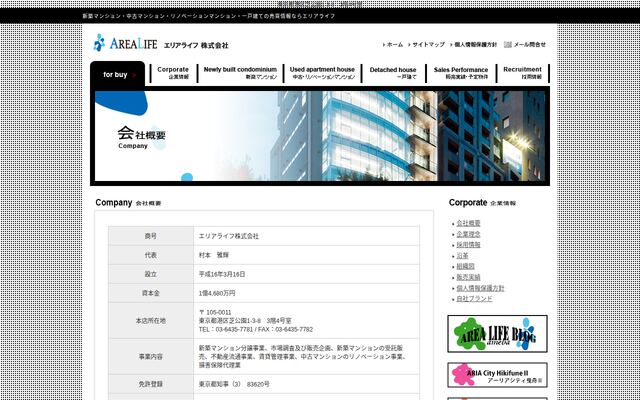Click the Corporate 企業情報 sidebar heading

pos(482,202)
